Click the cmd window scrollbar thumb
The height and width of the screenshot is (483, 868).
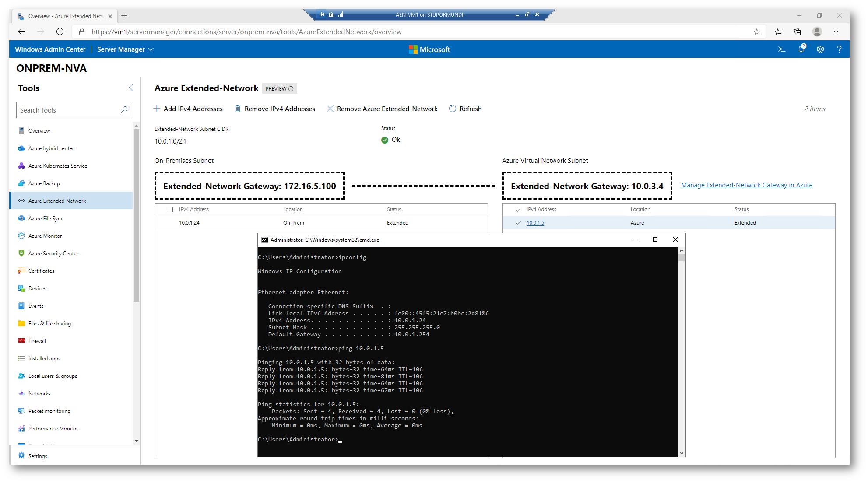coord(682,257)
